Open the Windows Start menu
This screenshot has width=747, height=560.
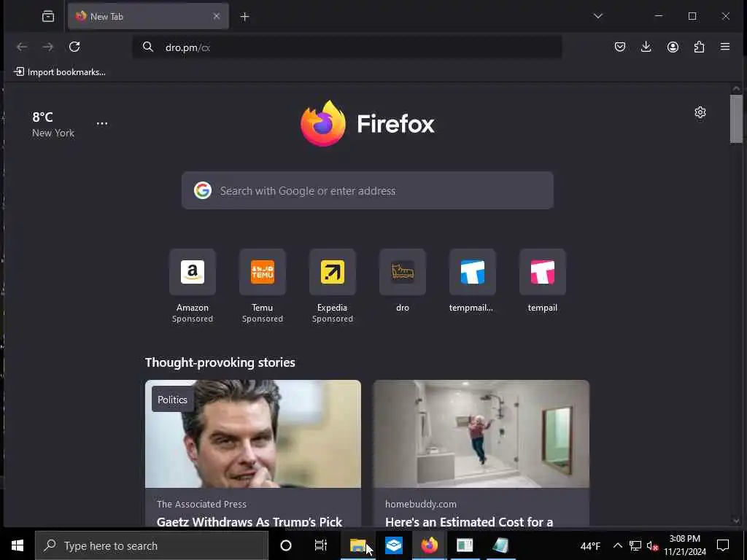(x=18, y=545)
